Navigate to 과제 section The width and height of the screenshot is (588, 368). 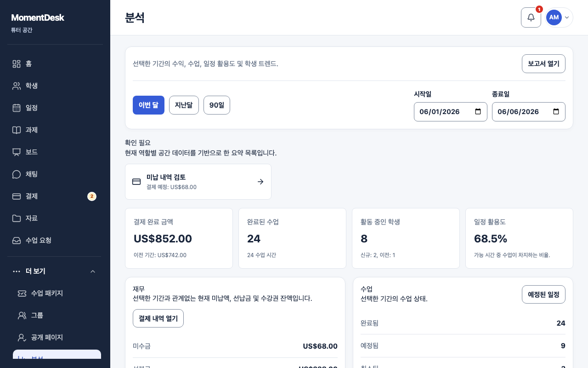55,130
